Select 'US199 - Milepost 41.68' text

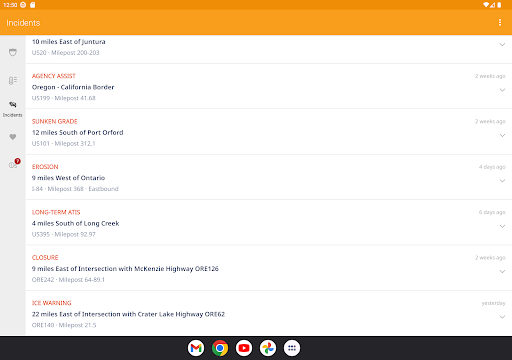point(64,98)
